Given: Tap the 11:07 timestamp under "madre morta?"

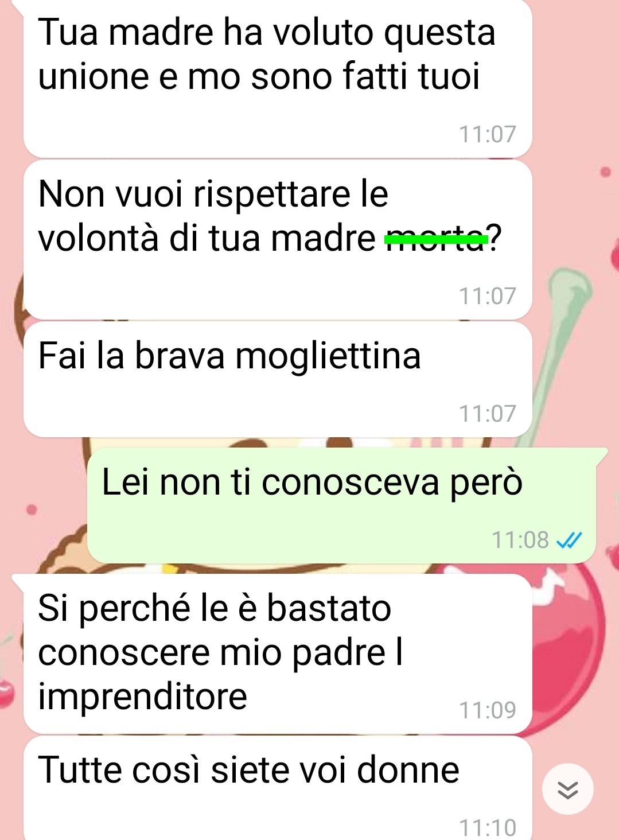Looking at the screenshot, I should coord(488,297).
